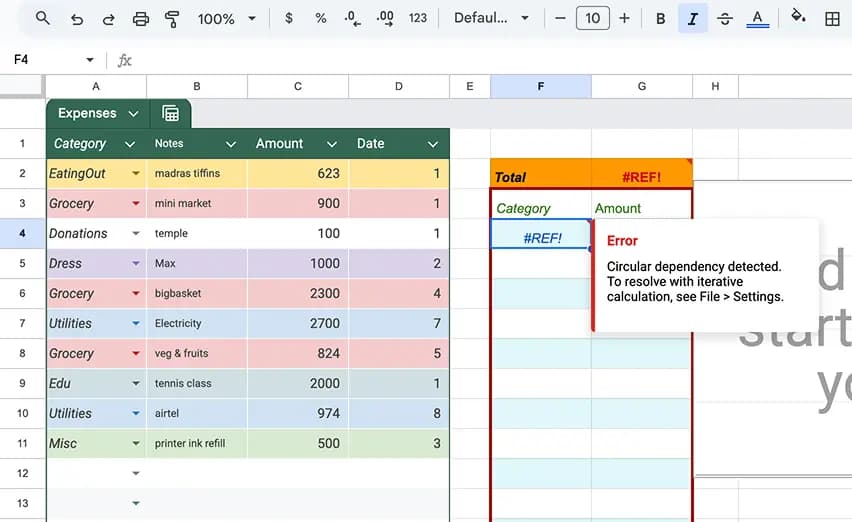Decrease decimal places icon

[353, 18]
